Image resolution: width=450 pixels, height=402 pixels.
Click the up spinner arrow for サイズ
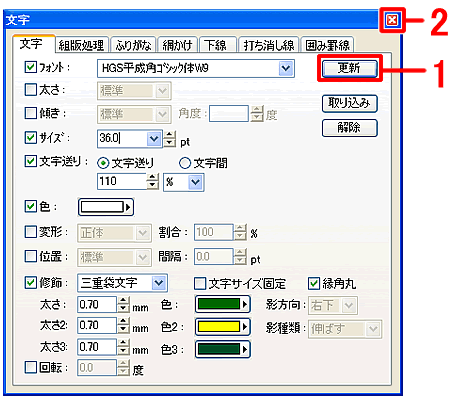tap(170, 135)
